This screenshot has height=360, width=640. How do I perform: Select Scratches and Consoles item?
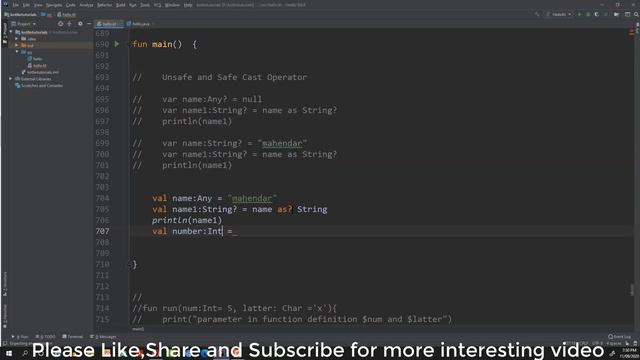[x=39, y=86]
